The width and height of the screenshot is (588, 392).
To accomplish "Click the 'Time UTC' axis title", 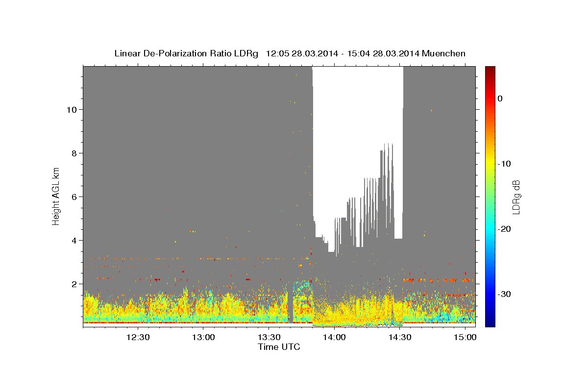I will tap(279, 347).
